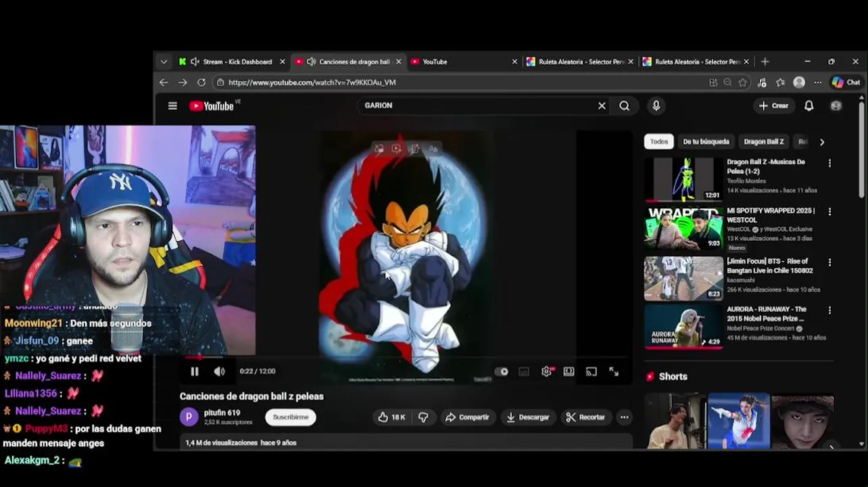Open a new browser tab
The height and width of the screenshot is (487, 868).
point(765,62)
